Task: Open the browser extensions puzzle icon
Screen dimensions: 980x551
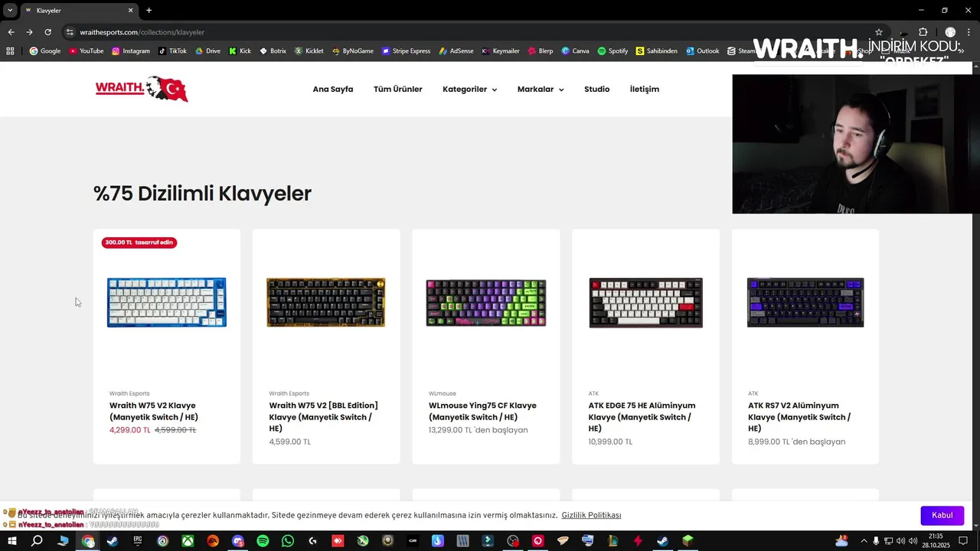Action: [x=923, y=32]
